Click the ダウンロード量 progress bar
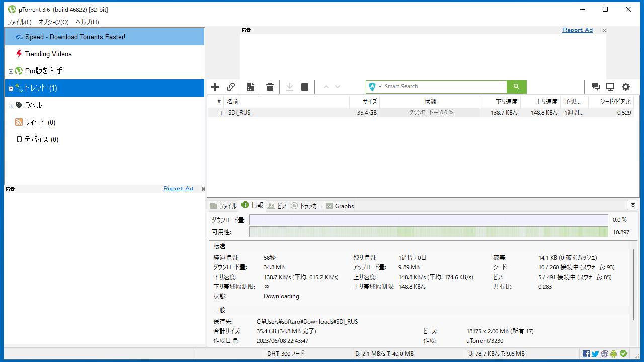The image size is (644, 362). click(x=429, y=220)
